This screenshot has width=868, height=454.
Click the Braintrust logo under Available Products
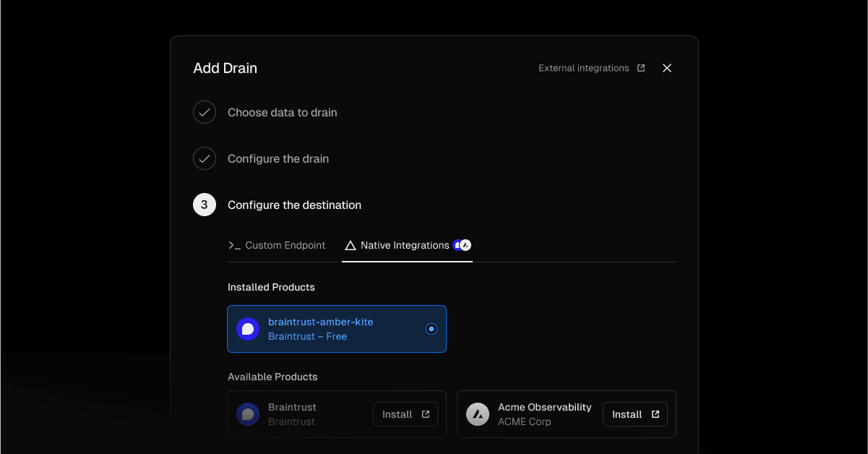click(x=248, y=414)
